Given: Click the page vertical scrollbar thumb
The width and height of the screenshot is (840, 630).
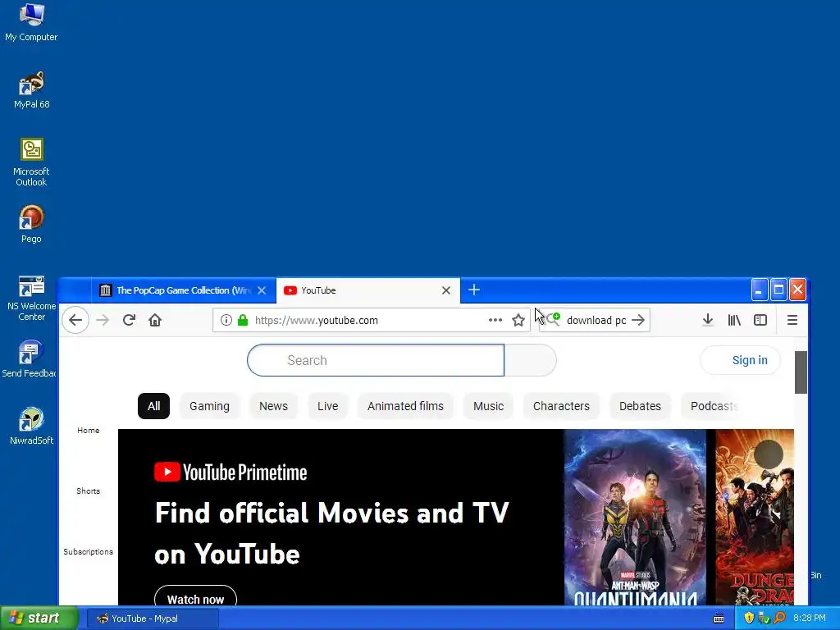Looking at the screenshot, I should pos(801,372).
